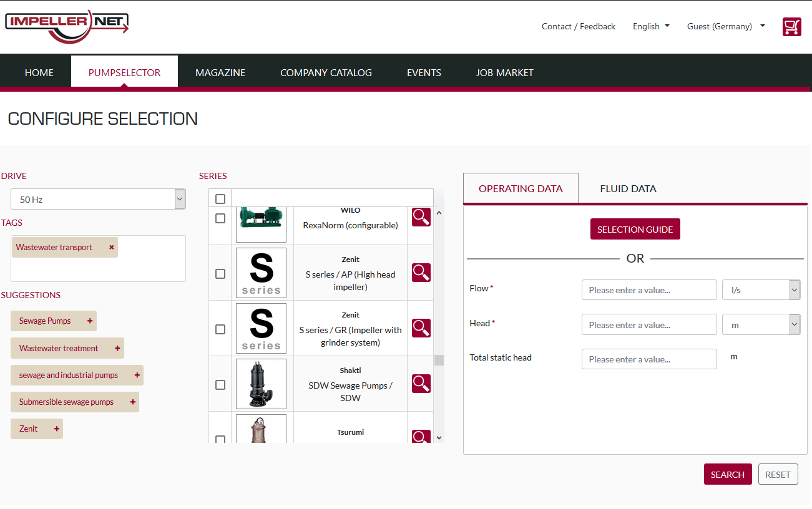Open details magnifier for Shakti SDW
812x509 pixels.
421,384
